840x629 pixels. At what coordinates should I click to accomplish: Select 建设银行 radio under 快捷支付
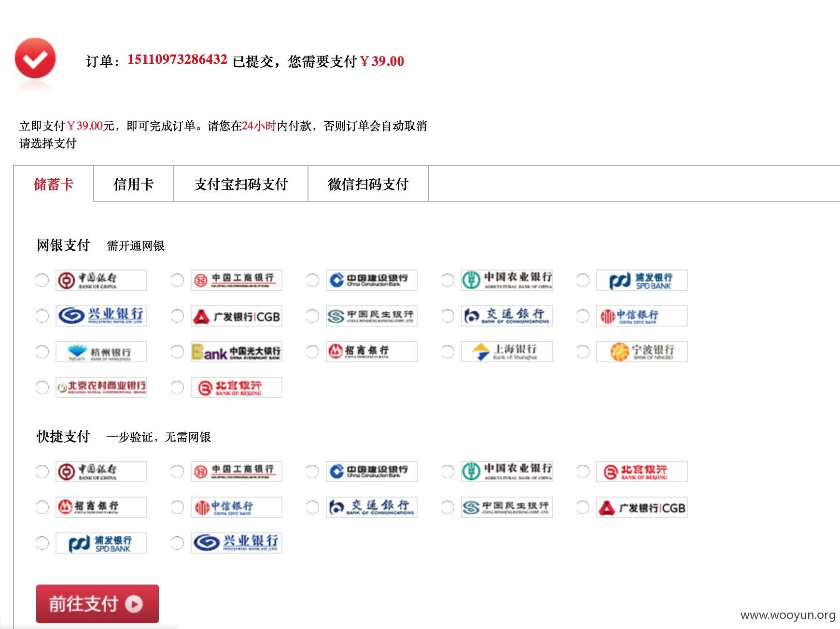tap(313, 472)
